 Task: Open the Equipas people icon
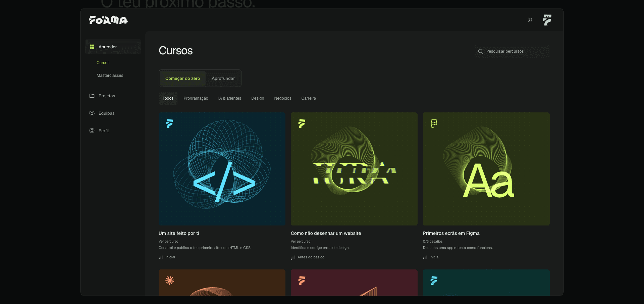click(x=92, y=113)
